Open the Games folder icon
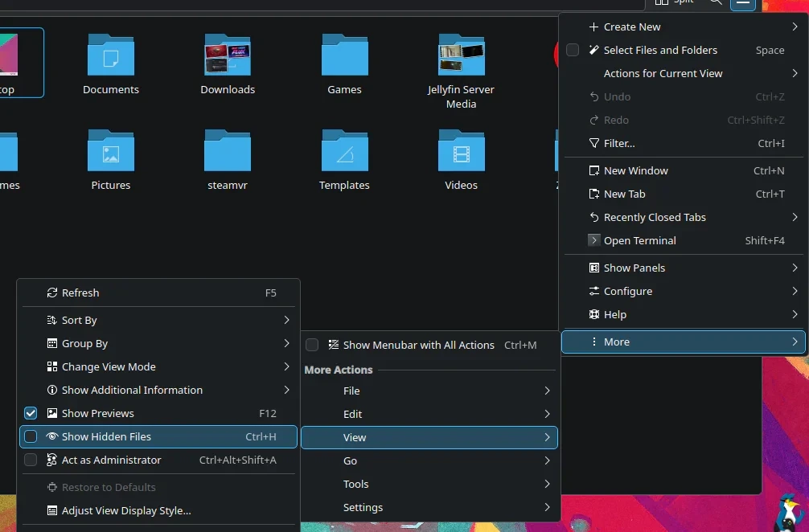Image resolution: width=809 pixels, height=532 pixels. coord(345,55)
